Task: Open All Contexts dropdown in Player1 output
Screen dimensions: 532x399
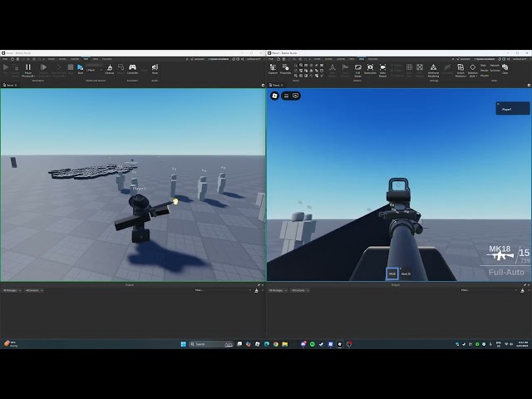Action: click(x=299, y=290)
